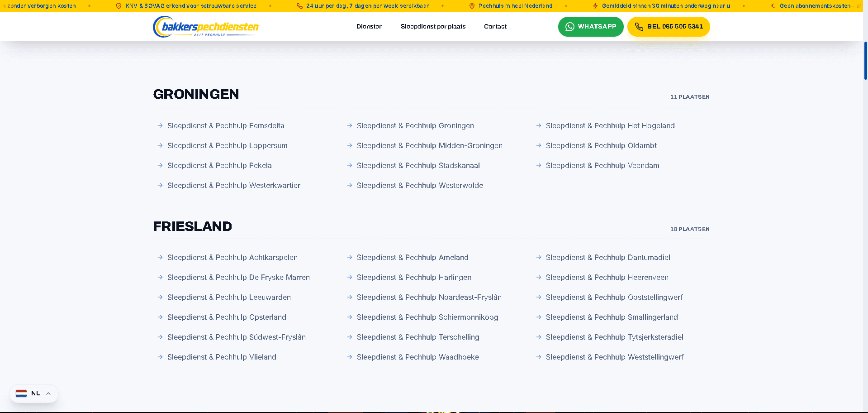The image size is (868, 413).
Task: Click the arrow icon before Vlieland
Action: pyautogui.click(x=160, y=357)
